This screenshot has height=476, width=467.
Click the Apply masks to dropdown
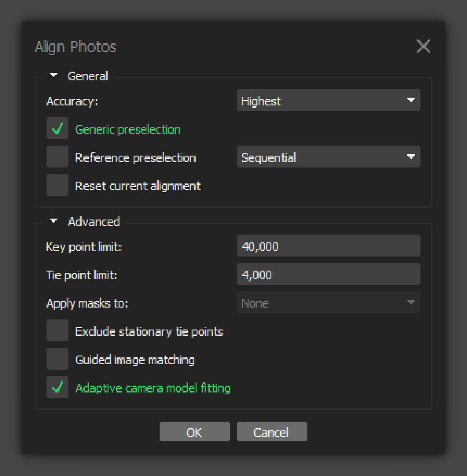click(x=328, y=303)
